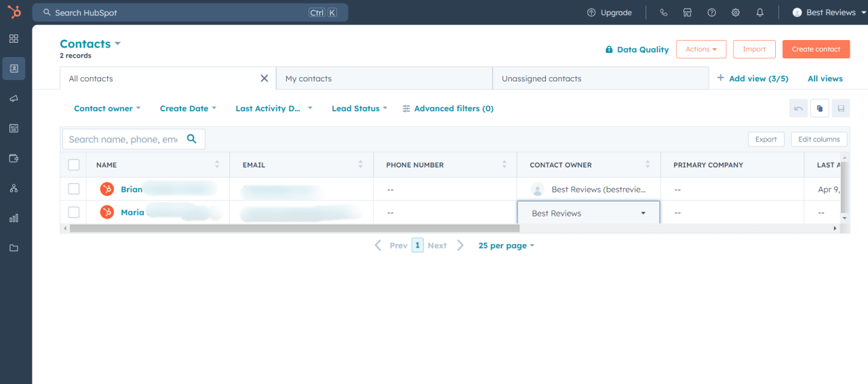Image resolution: width=868 pixels, height=384 pixels.
Task: Open the Marketing megaphone sidebar icon
Action: click(x=14, y=98)
